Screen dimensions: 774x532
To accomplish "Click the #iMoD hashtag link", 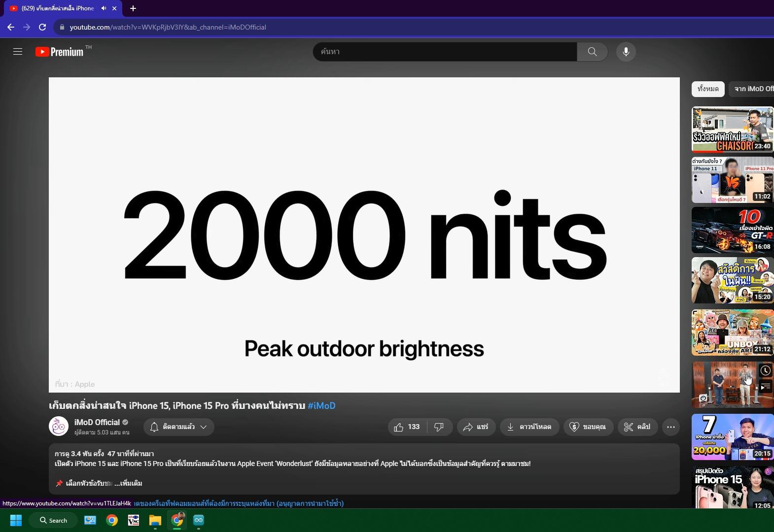I will pos(321,406).
